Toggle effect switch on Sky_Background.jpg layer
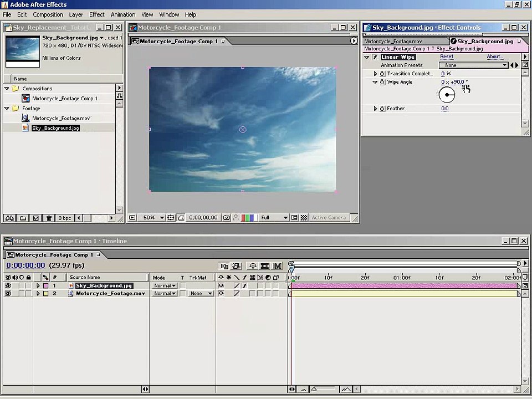 244,286
